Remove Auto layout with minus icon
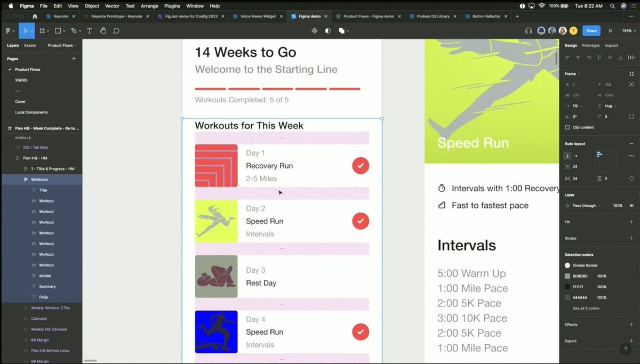The image size is (640, 364). coord(631,144)
